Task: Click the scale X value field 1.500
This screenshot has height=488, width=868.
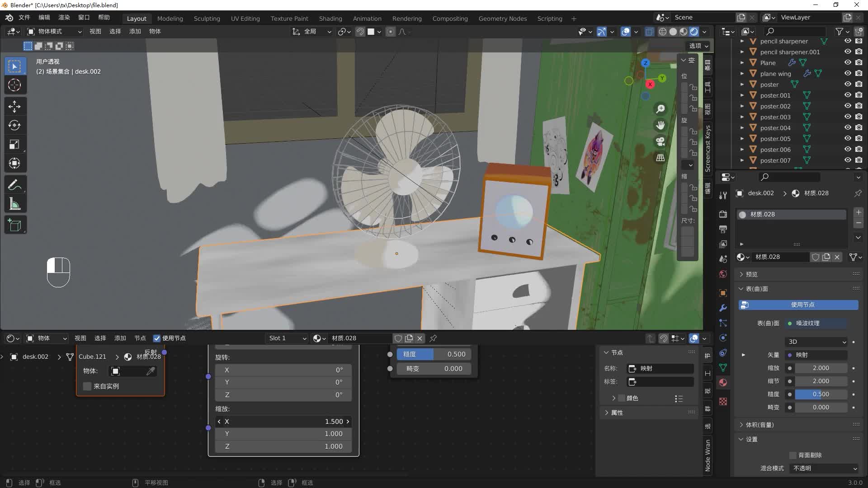Action: coord(283,422)
